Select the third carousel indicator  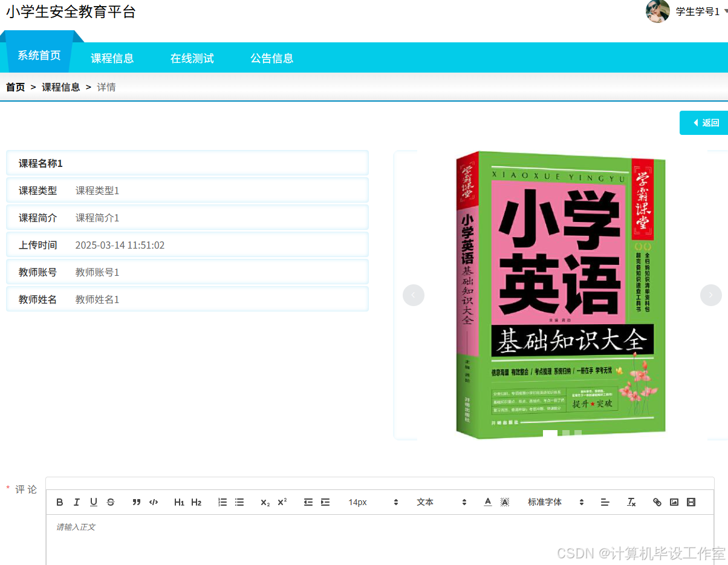tap(578, 433)
